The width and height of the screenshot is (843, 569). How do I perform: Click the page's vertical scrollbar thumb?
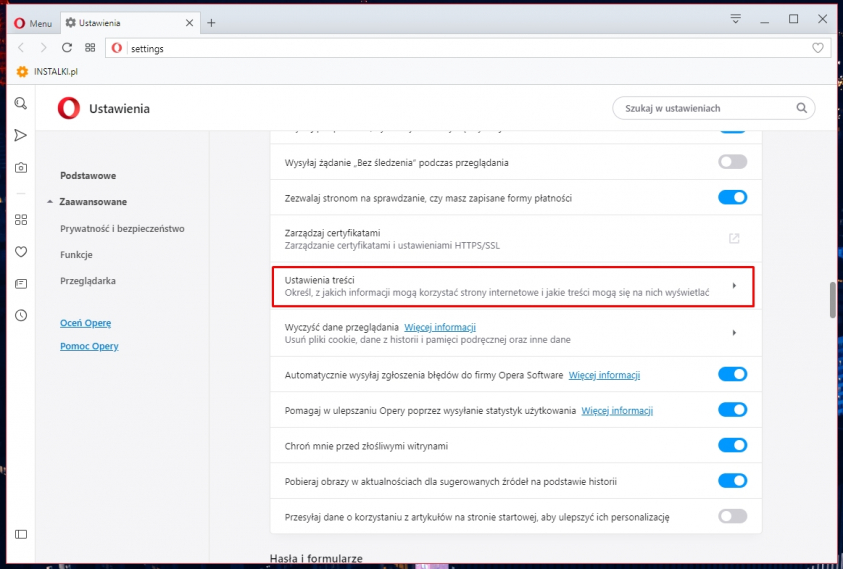pyautogui.click(x=832, y=301)
